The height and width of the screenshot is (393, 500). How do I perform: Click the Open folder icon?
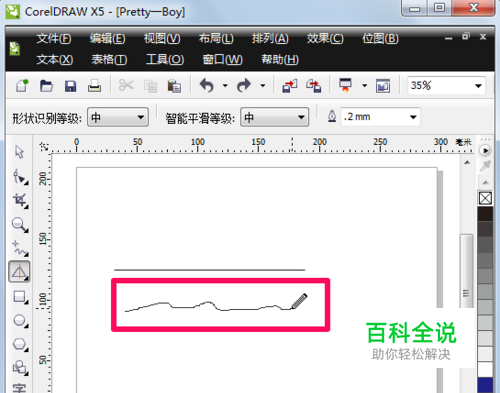pyautogui.click(x=46, y=86)
